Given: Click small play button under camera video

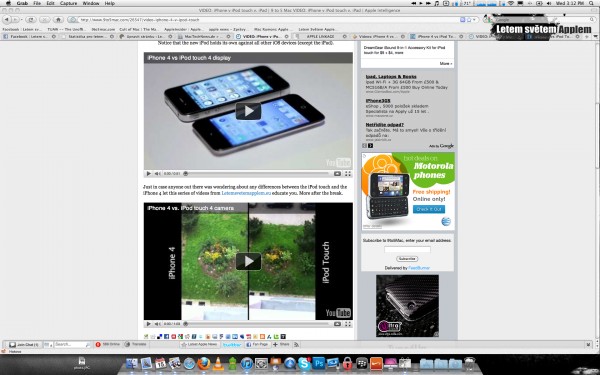Looking at the screenshot, I should click(148, 324).
